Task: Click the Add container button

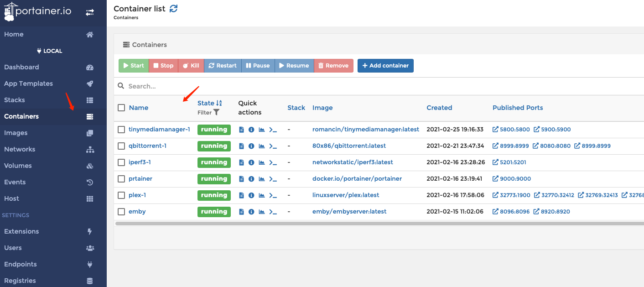Action: click(385, 66)
